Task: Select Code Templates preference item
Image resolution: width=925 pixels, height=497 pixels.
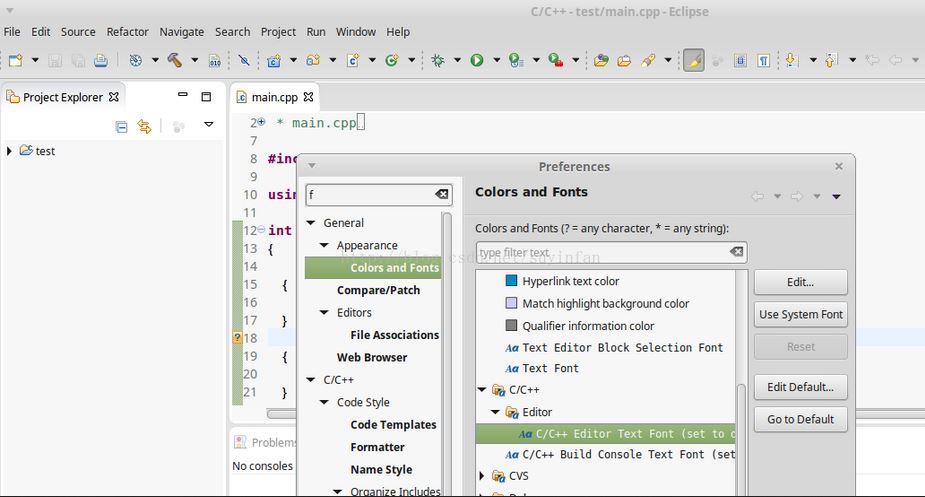Action: click(393, 425)
